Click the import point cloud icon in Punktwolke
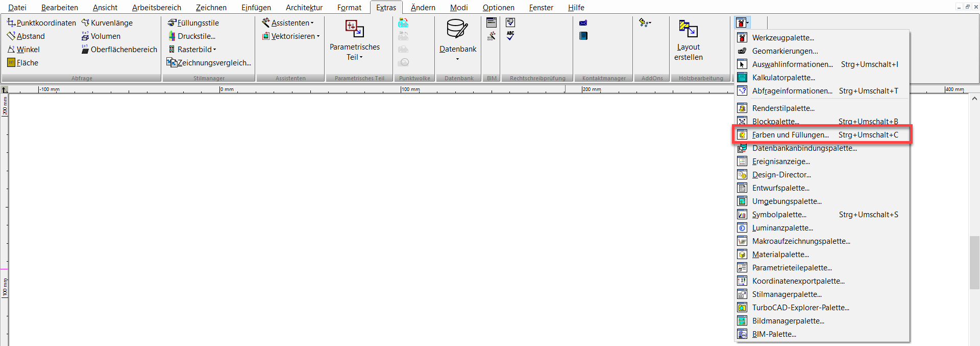Viewport: 980px width, 346px height. pyautogui.click(x=403, y=23)
